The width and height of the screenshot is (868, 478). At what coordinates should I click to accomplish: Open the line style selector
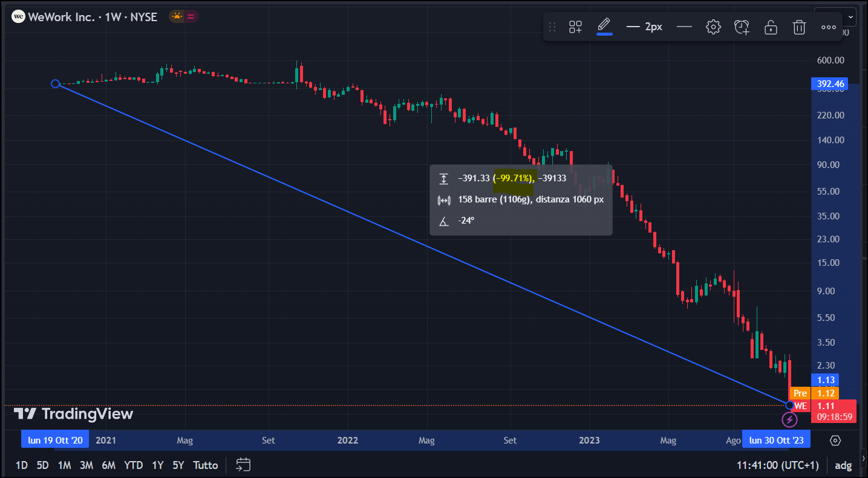click(x=684, y=27)
